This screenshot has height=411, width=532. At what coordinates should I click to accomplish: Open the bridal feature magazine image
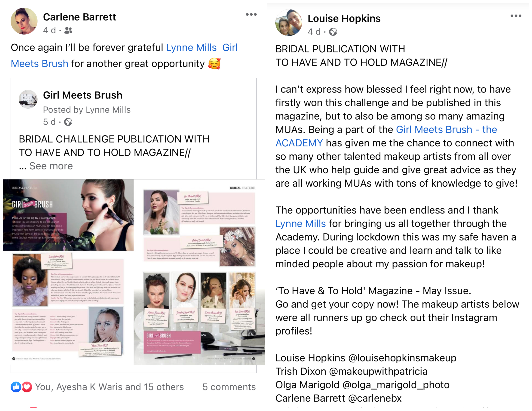point(133,272)
